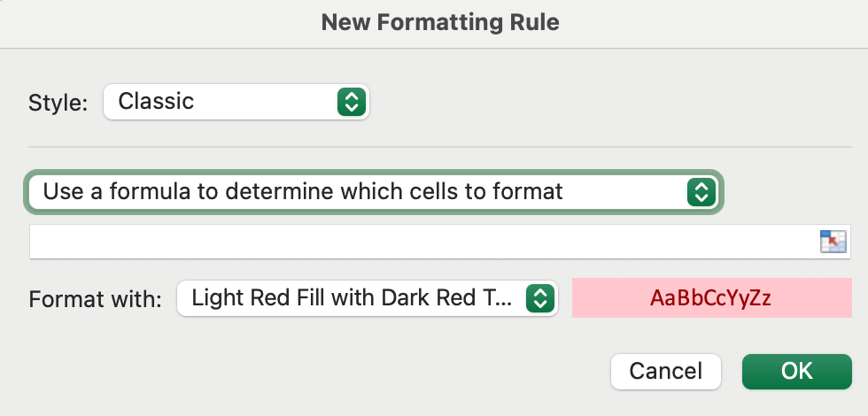Click the 'Format with:' label

click(x=96, y=299)
